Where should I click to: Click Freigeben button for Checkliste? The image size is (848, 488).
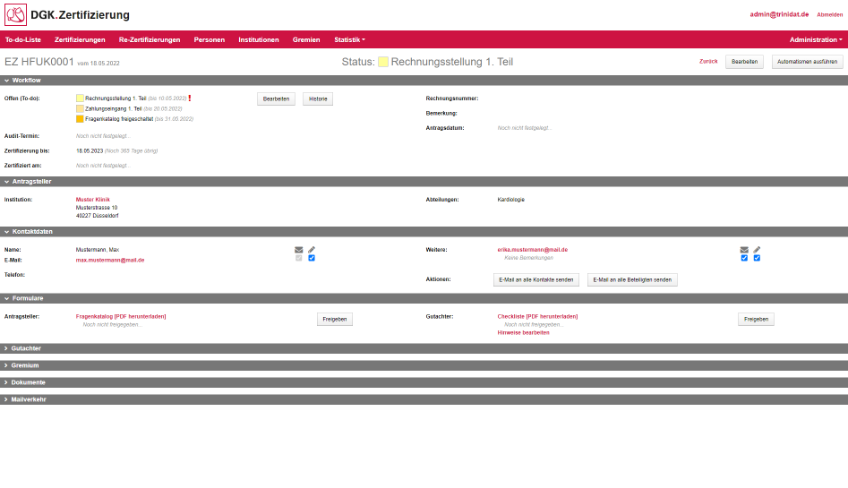(756, 319)
